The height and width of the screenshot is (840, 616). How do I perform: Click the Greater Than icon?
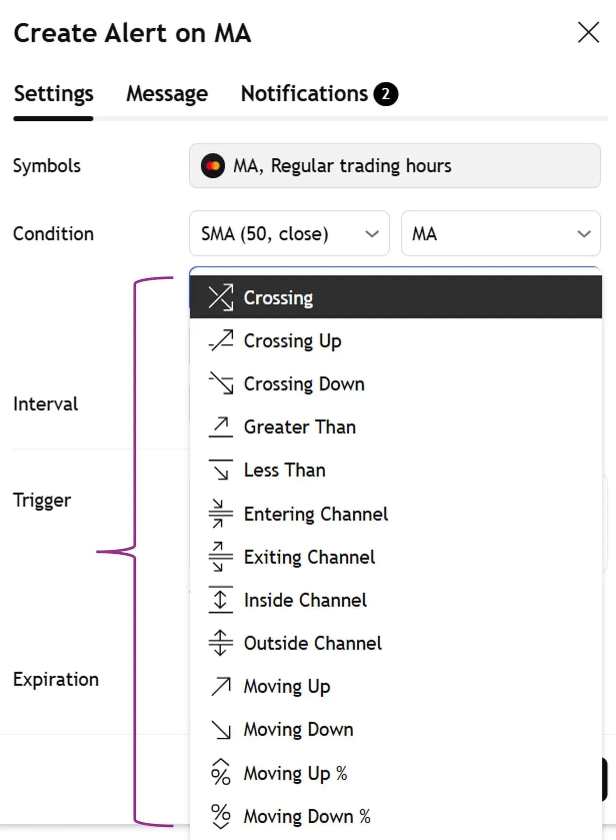[221, 427]
